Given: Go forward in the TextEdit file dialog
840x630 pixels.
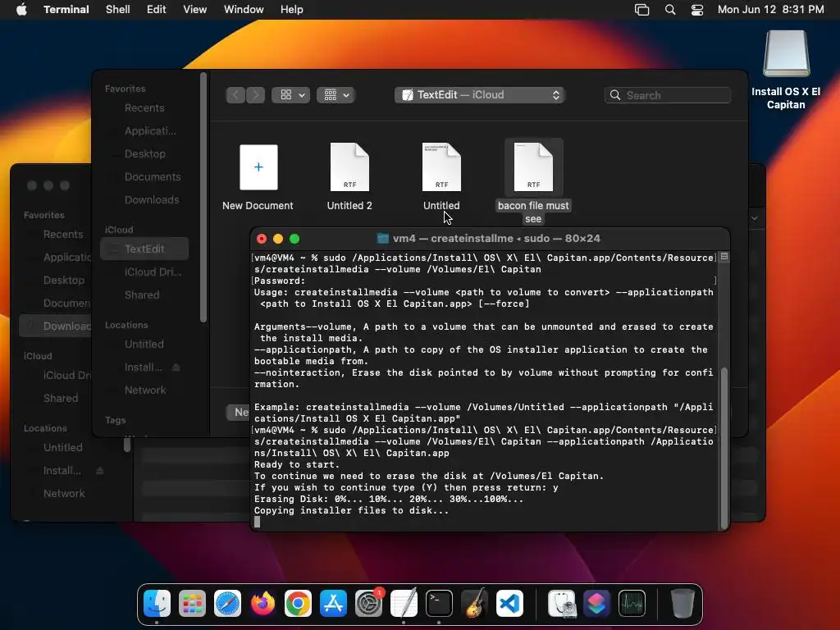Looking at the screenshot, I should 256,95.
